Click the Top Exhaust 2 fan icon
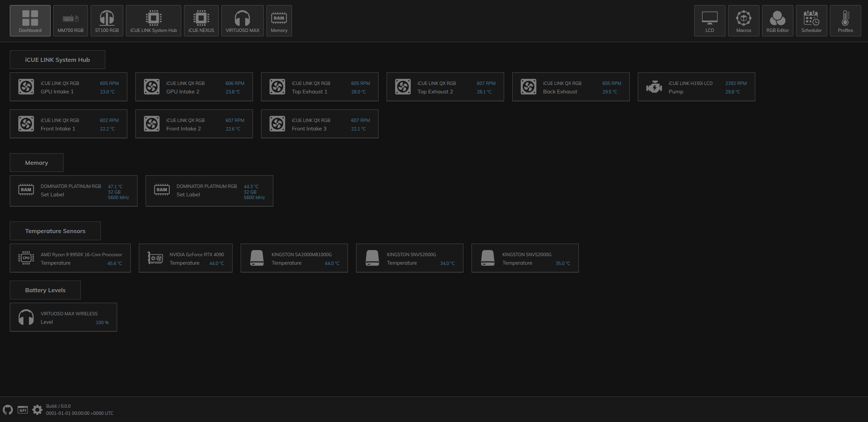The image size is (868, 422). pos(403,87)
